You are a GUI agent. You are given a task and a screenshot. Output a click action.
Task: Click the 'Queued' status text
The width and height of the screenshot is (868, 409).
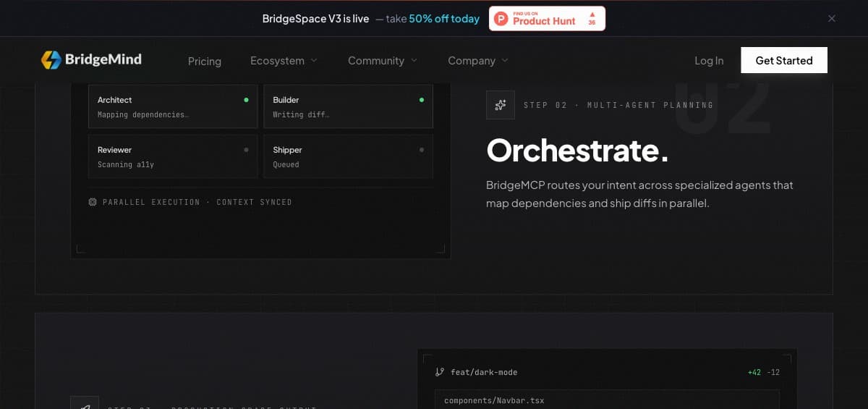tap(286, 165)
